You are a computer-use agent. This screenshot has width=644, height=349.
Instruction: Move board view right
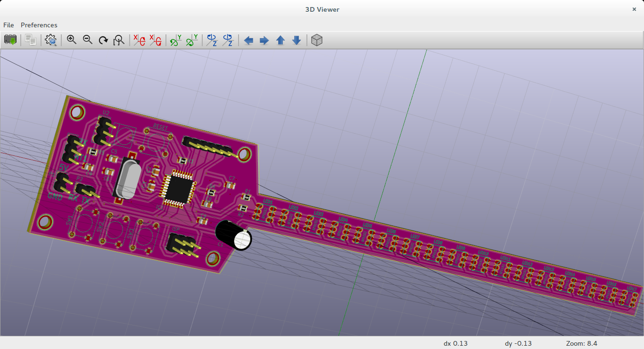264,40
